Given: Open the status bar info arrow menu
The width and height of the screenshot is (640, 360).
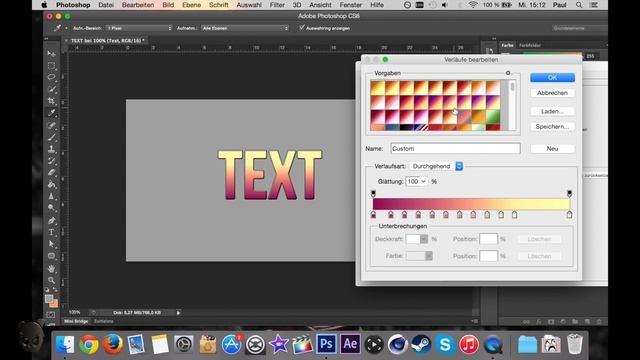Looking at the screenshot, I should click(178, 313).
